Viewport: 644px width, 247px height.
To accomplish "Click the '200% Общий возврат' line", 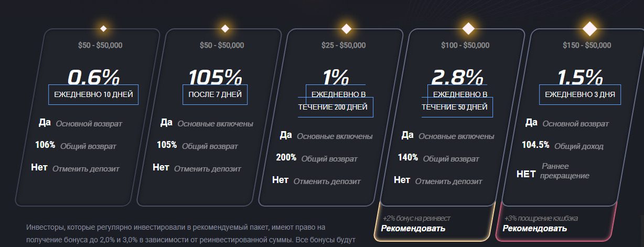I will point(317,158).
